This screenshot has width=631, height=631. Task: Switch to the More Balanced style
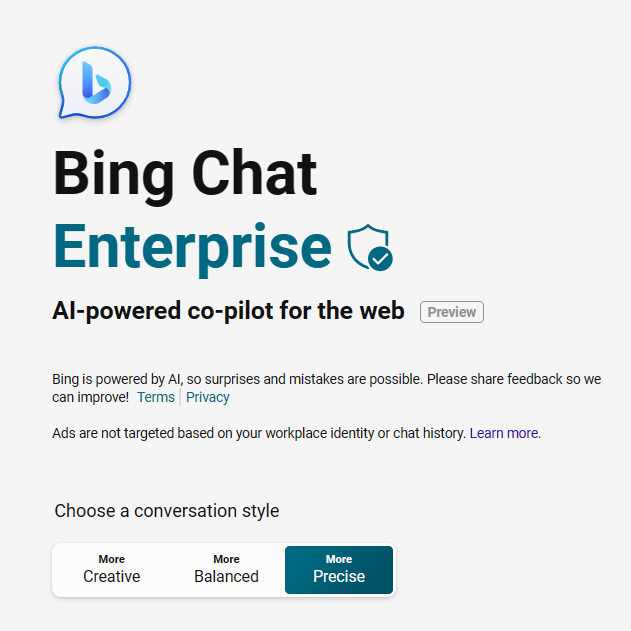[x=226, y=570]
